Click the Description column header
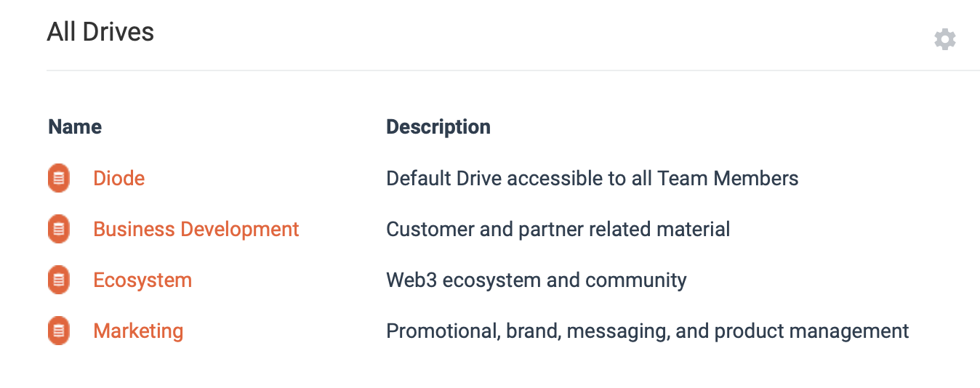 438,127
